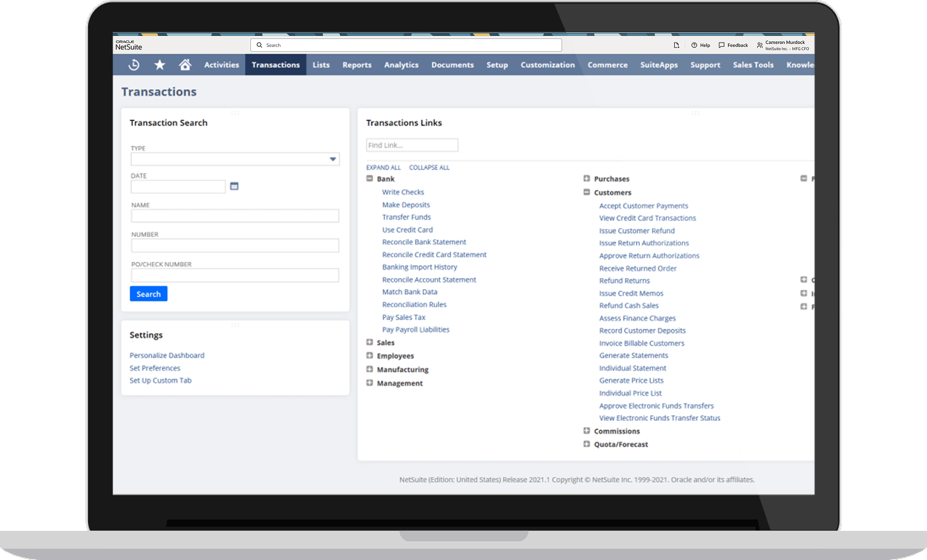Open the Support menu

(705, 65)
